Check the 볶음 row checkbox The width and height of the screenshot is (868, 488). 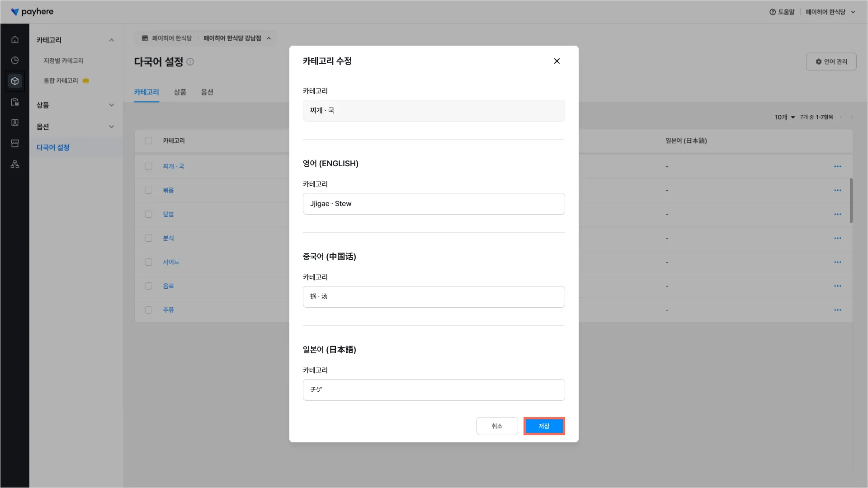pyautogui.click(x=148, y=190)
